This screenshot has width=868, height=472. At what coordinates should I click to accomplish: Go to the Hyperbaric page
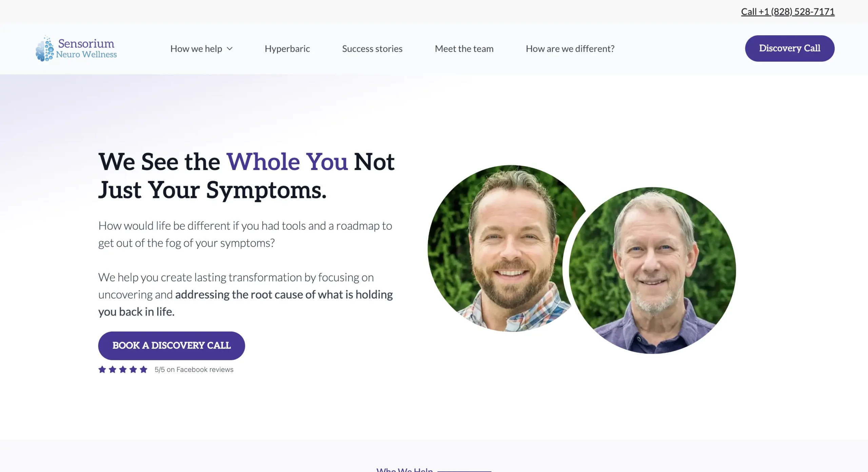(287, 49)
